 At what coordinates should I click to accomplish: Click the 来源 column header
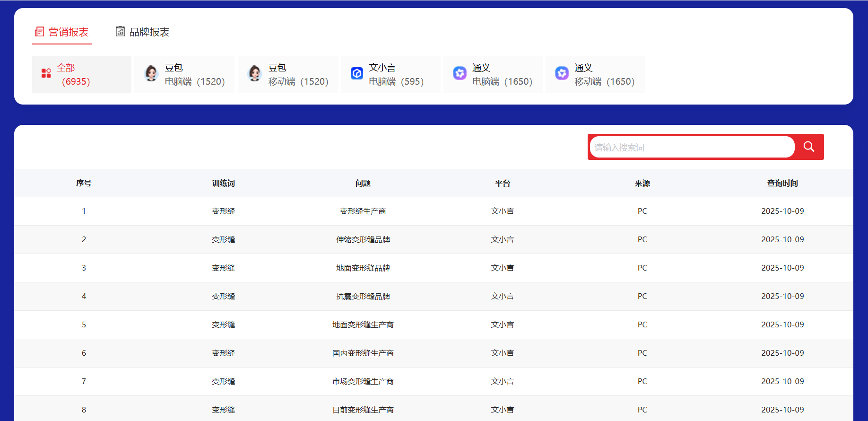click(x=642, y=183)
